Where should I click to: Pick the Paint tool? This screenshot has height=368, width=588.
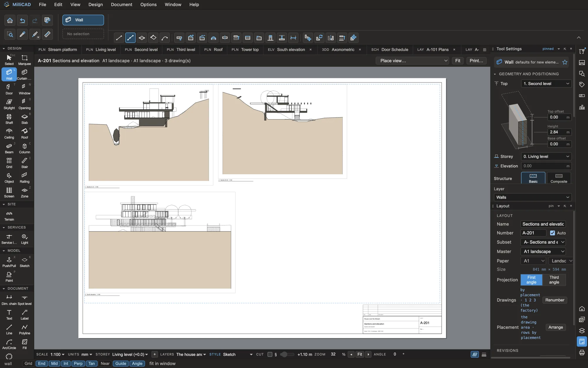coord(9,276)
